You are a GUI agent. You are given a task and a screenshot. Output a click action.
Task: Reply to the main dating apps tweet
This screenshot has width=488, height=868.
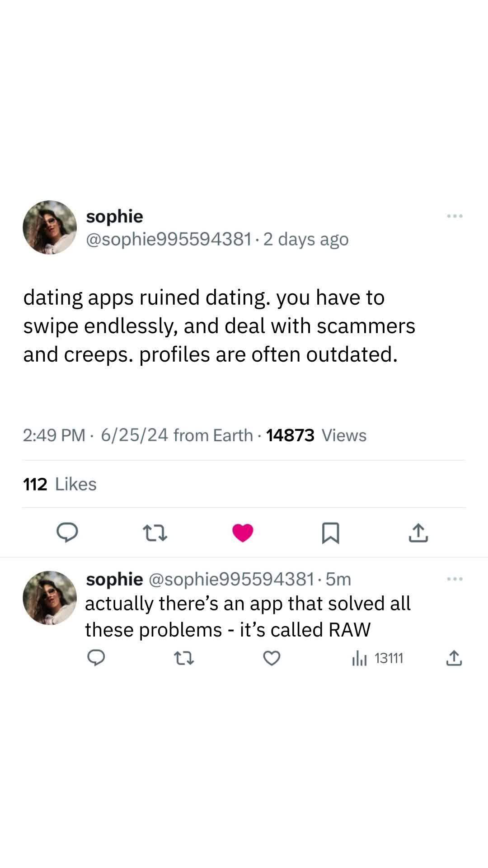point(67,533)
